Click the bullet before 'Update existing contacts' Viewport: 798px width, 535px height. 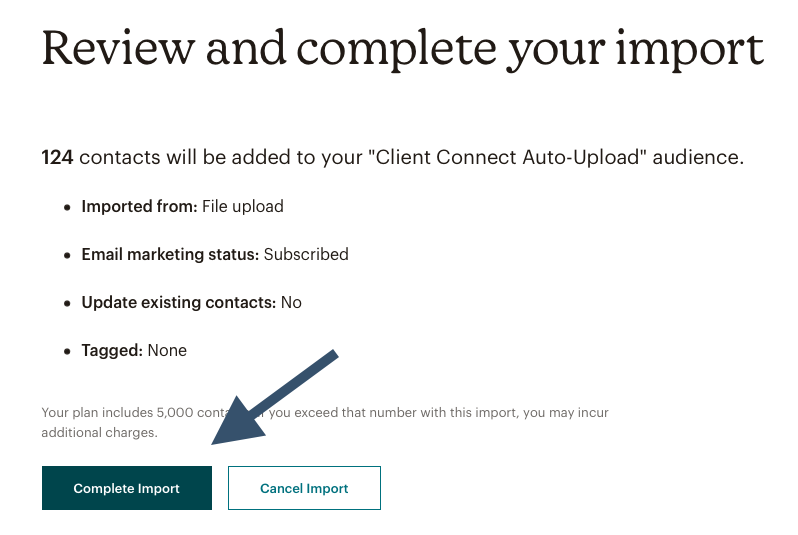pyautogui.click(x=67, y=303)
